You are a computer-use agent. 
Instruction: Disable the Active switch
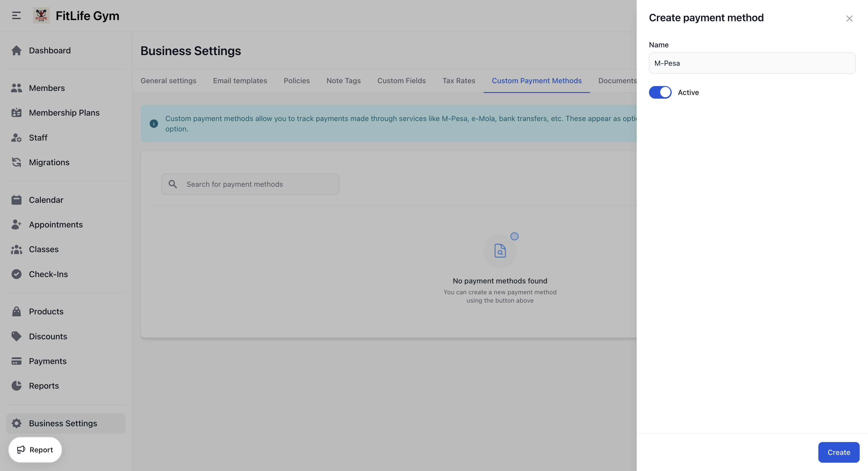(660, 92)
